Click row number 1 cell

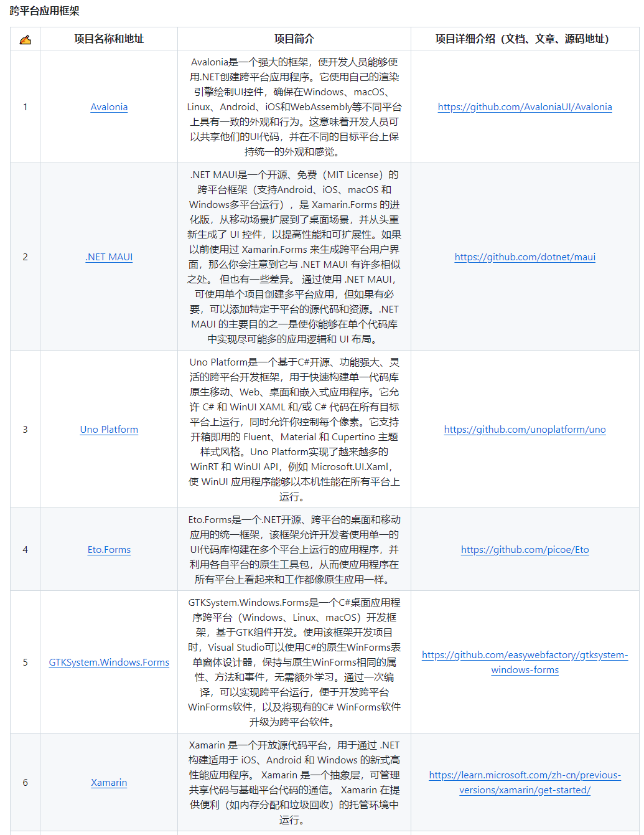25,107
